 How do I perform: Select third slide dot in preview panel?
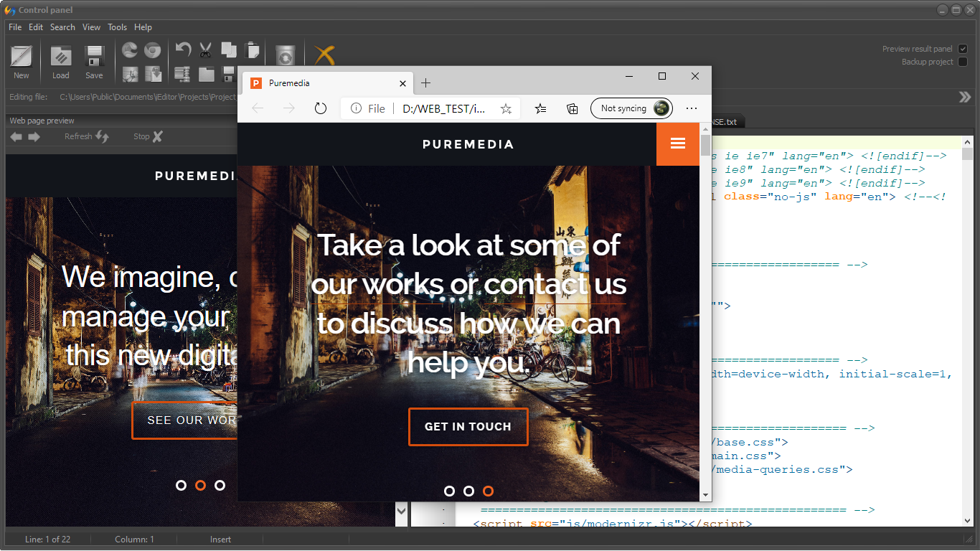pos(220,486)
